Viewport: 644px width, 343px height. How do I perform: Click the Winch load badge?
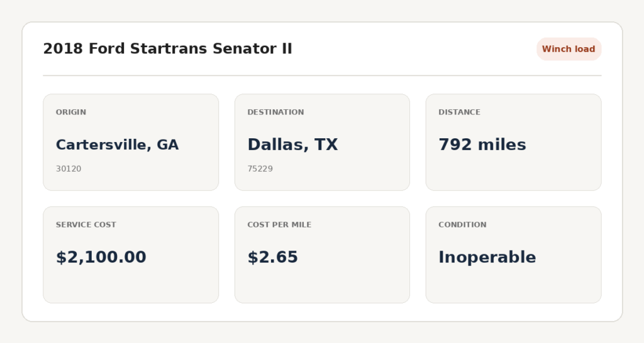(x=569, y=49)
